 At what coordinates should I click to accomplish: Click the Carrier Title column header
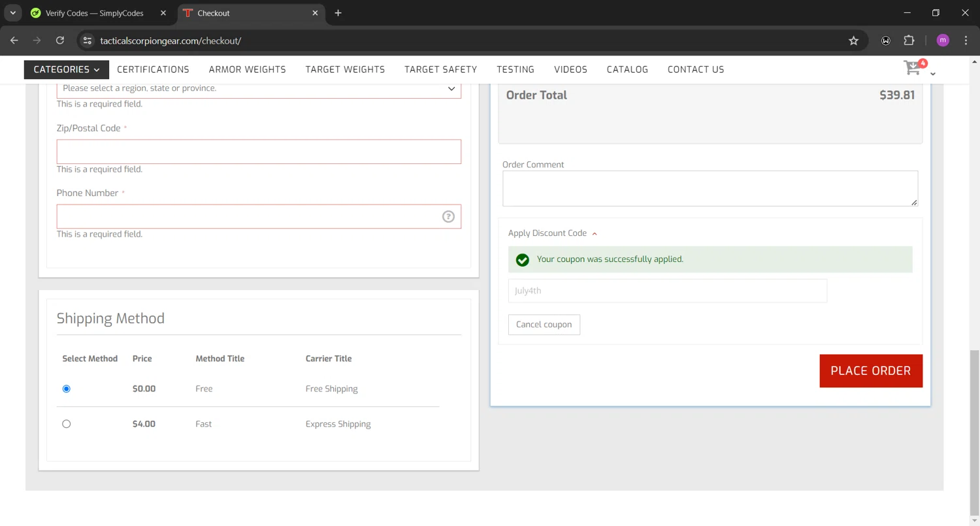click(329, 359)
